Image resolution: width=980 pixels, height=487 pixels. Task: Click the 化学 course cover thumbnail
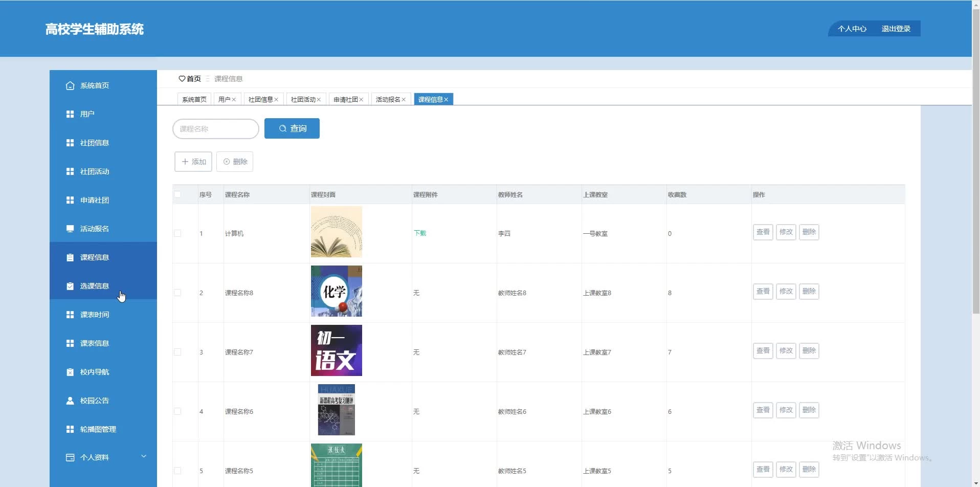click(x=336, y=291)
